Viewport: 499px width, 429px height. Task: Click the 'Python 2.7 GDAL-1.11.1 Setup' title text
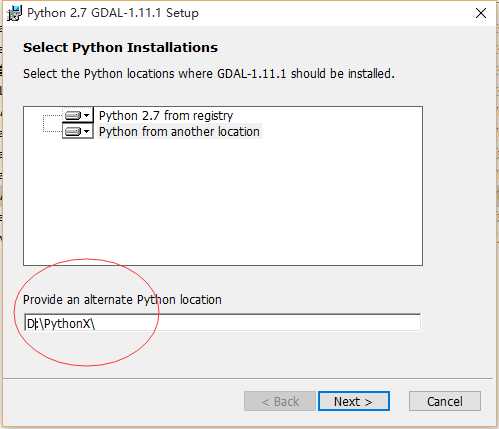113,13
